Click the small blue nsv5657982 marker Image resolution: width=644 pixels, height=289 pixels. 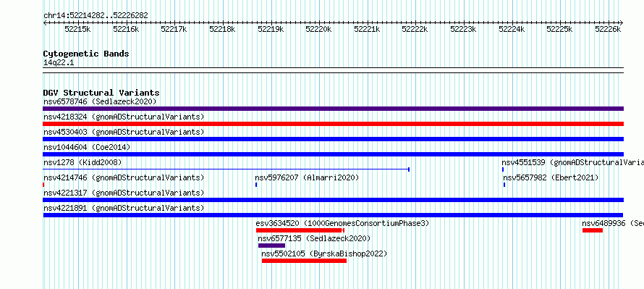pyautogui.click(x=504, y=185)
